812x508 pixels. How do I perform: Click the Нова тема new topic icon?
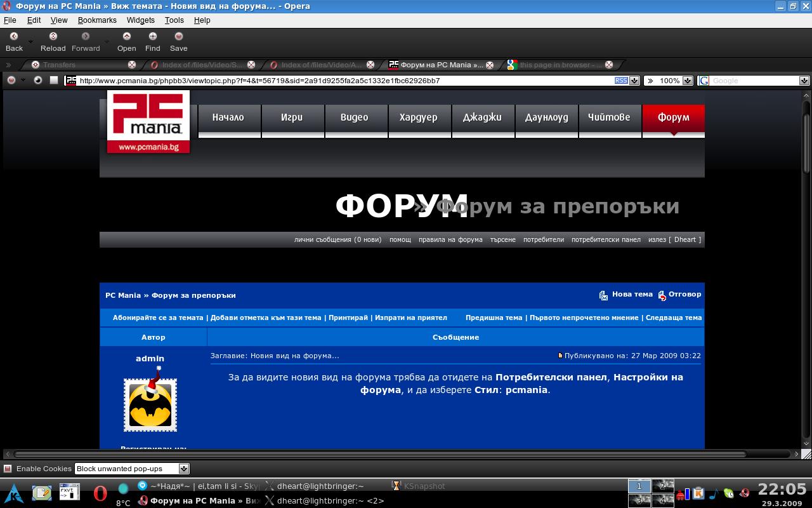pyautogui.click(x=603, y=295)
